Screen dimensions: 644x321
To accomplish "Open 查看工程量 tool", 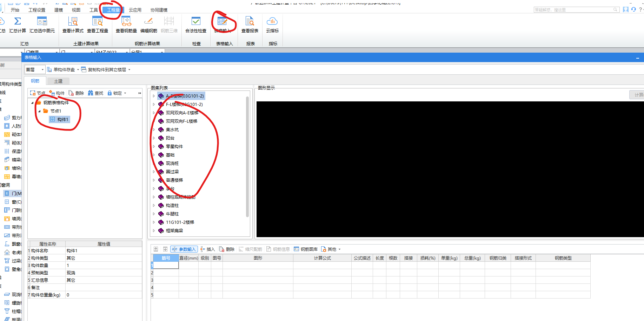I will [x=98, y=25].
